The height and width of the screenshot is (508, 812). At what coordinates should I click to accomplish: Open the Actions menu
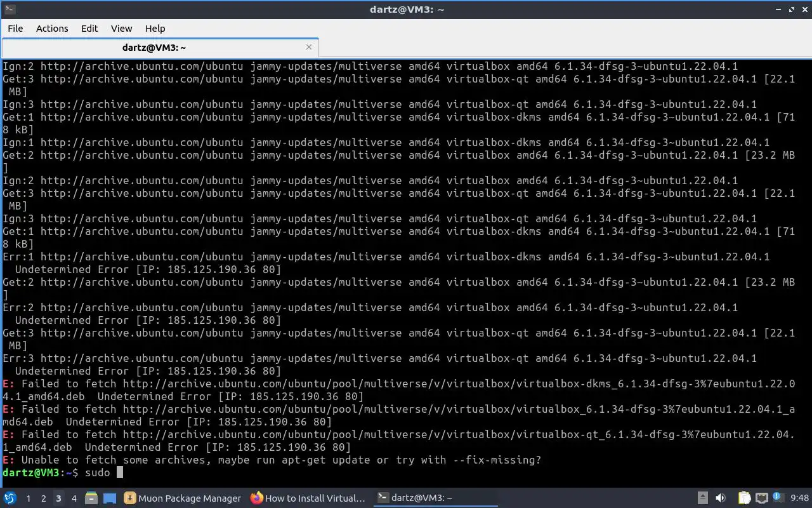click(52, 28)
